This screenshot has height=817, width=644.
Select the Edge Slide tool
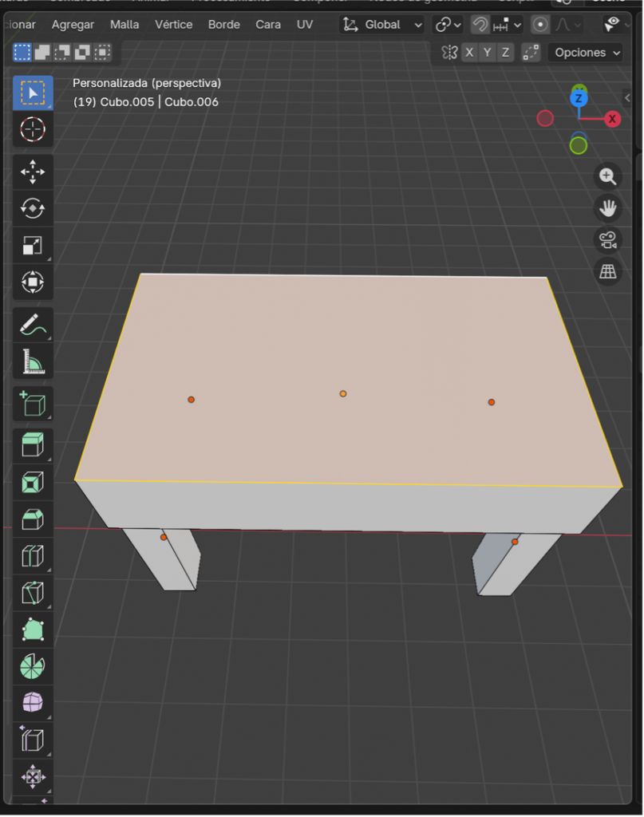tap(33, 740)
